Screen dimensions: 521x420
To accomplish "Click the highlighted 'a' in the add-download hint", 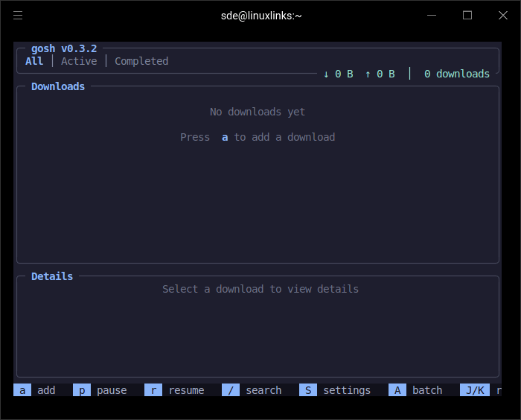I will (225, 137).
